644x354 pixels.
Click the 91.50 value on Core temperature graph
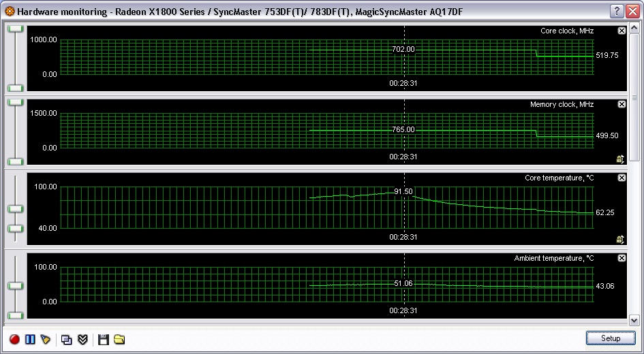point(403,191)
